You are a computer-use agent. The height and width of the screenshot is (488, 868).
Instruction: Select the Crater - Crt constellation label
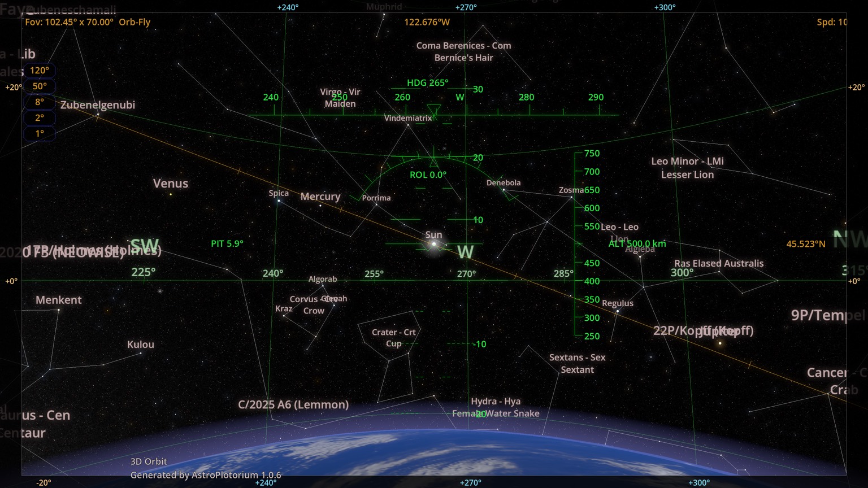click(x=394, y=332)
